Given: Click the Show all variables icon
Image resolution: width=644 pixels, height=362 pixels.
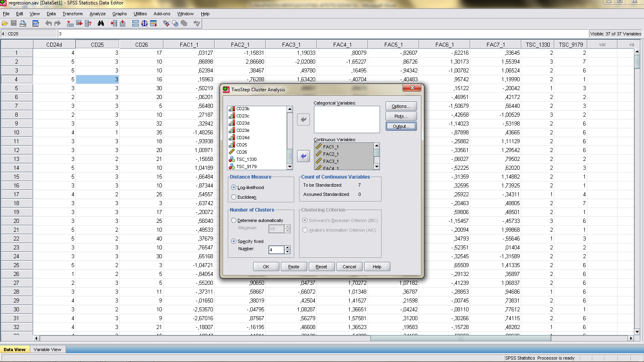Looking at the screenshot, I should tap(184, 23).
